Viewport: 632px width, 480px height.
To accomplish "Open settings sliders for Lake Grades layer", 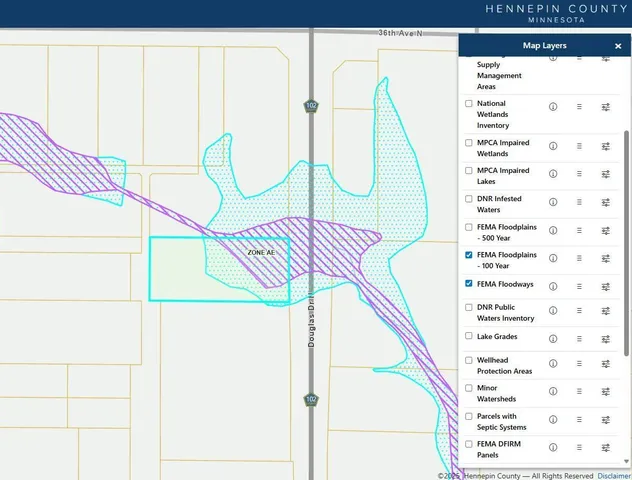I will pos(606,337).
